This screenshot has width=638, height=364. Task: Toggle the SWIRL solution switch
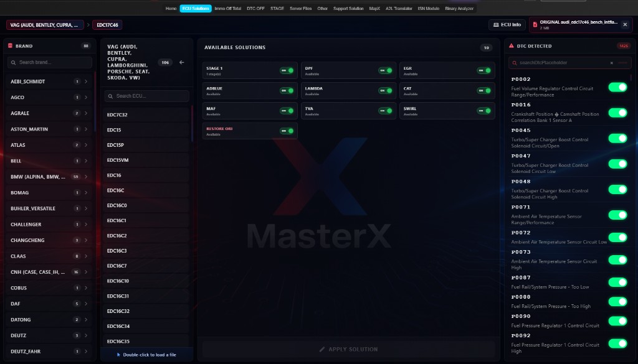(483, 111)
